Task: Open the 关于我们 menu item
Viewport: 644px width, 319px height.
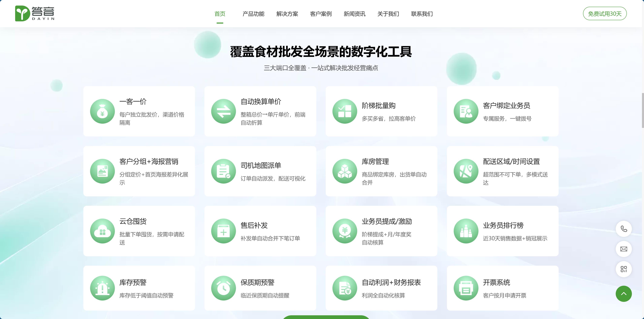Action: 388,14
